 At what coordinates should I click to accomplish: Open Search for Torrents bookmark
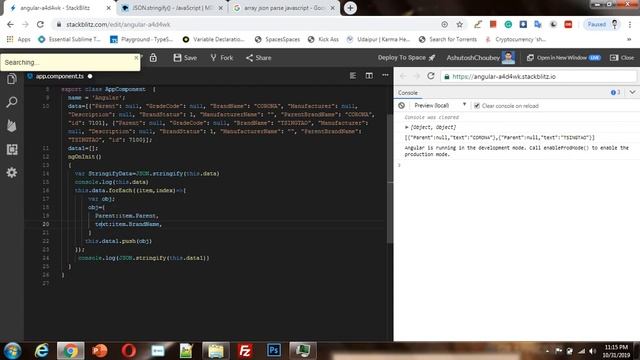[448, 40]
